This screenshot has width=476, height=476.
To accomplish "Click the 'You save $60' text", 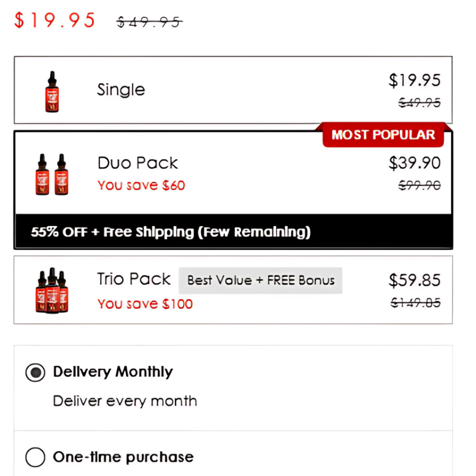I will (141, 185).
